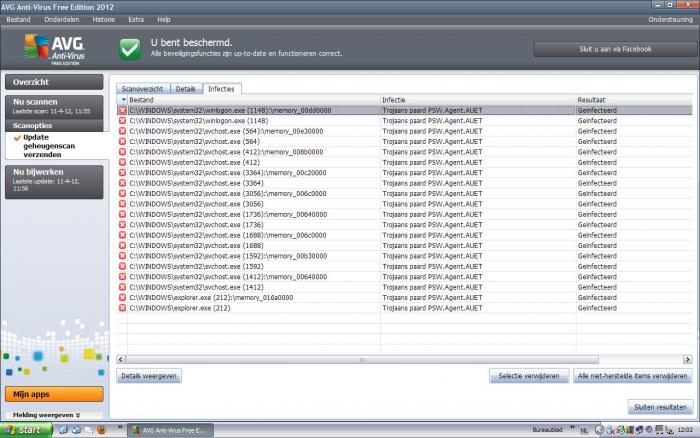Click the orange checkmark next to Update geheugenscan
The width and height of the screenshot is (700, 438).
pos(17,138)
